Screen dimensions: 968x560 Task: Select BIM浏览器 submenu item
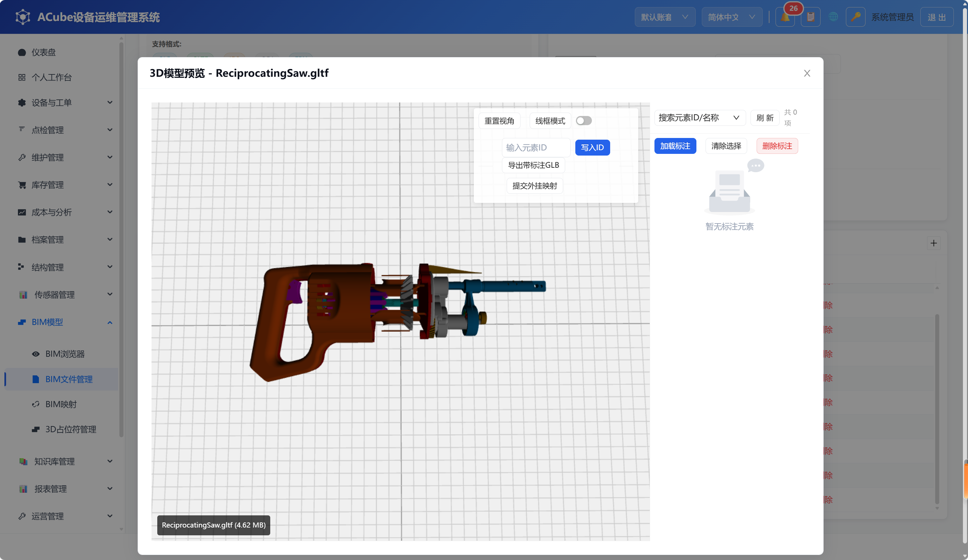(x=62, y=354)
